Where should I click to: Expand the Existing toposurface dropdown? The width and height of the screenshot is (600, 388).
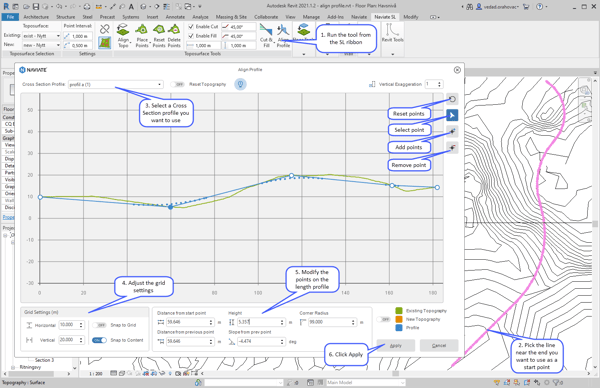pyautogui.click(x=42, y=36)
